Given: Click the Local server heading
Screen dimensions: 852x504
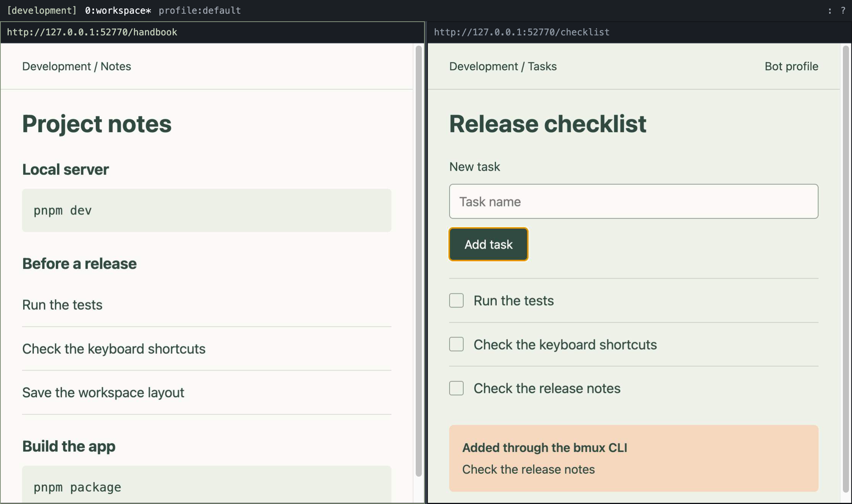Looking at the screenshot, I should (65, 170).
